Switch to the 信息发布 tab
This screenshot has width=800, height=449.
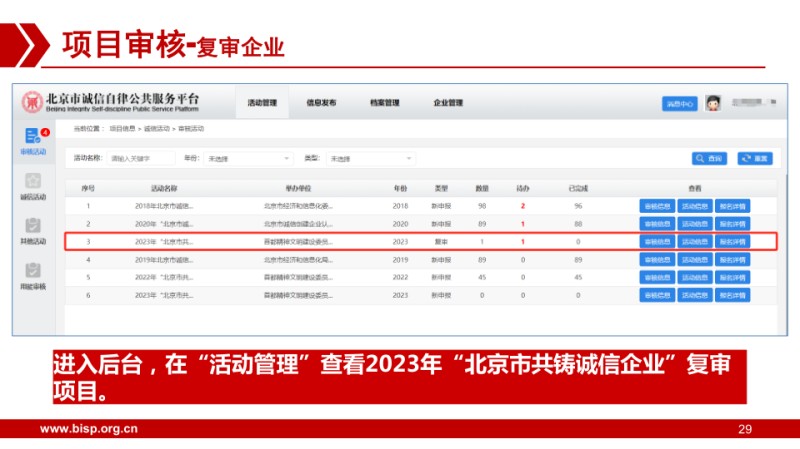(321, 103)
